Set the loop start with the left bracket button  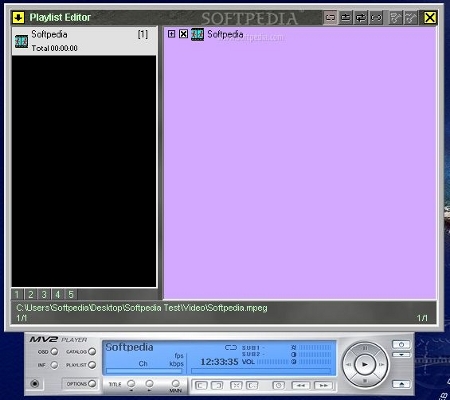[x=201, y=386]
